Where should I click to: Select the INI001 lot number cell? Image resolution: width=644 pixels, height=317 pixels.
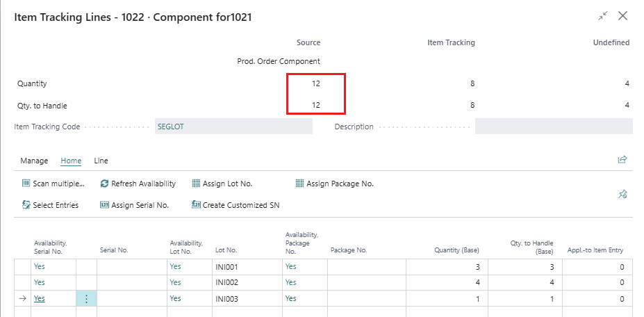pos(247,267)
